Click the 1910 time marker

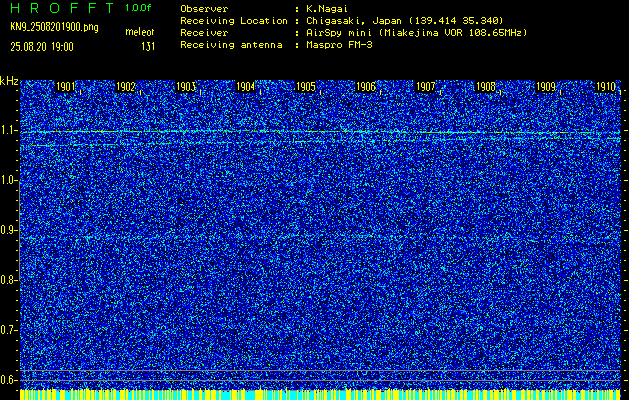(x=606, y=87)
